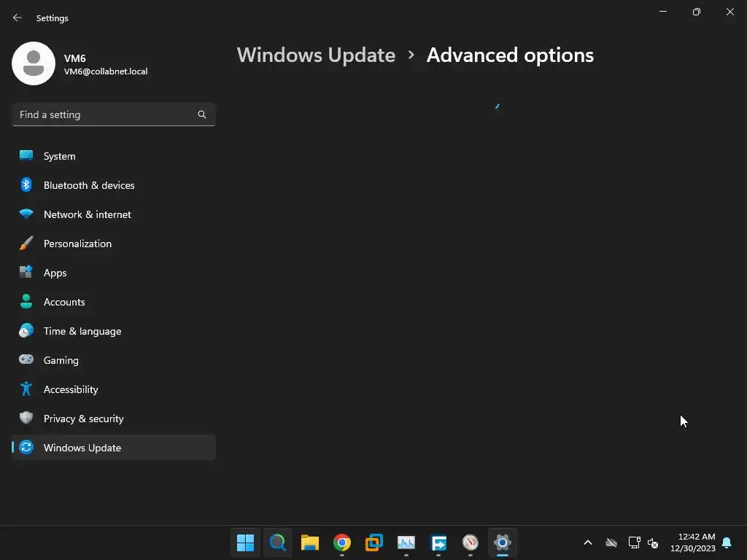747x560 pixels.
Task: Click the Windows Update breadcrumb link
Action: 317,55
